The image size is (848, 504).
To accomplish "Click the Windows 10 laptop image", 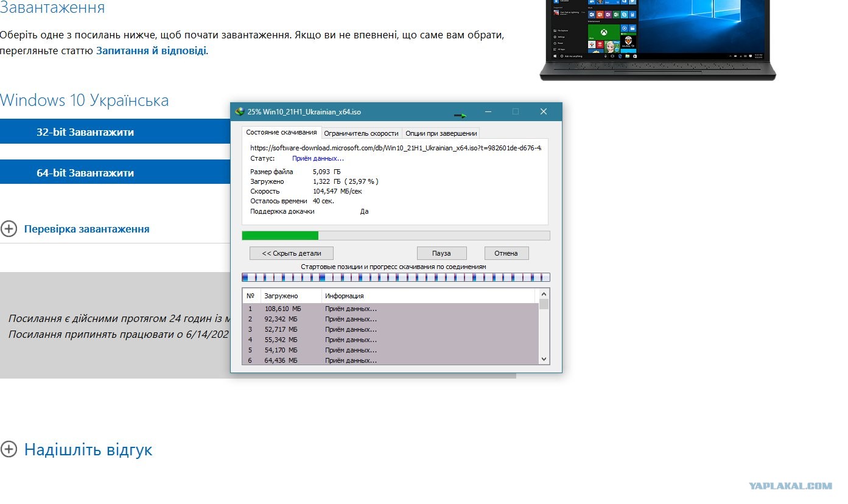I will point(657,40).
